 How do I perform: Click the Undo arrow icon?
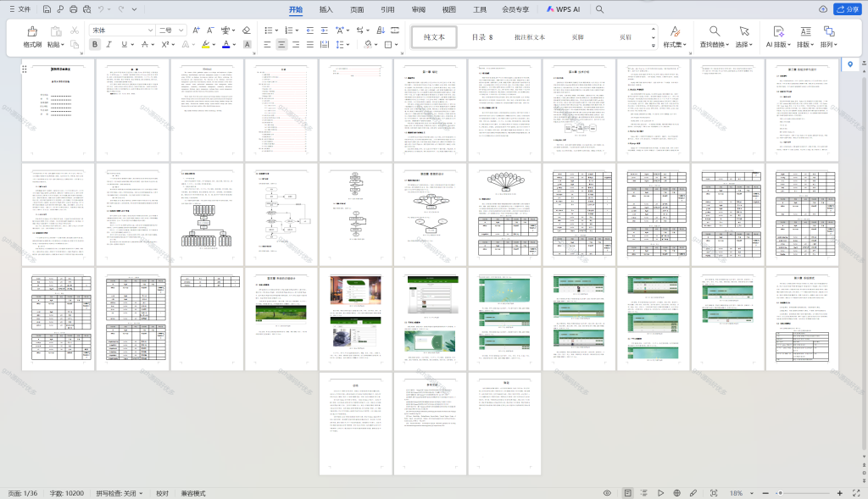pos(101,9)
